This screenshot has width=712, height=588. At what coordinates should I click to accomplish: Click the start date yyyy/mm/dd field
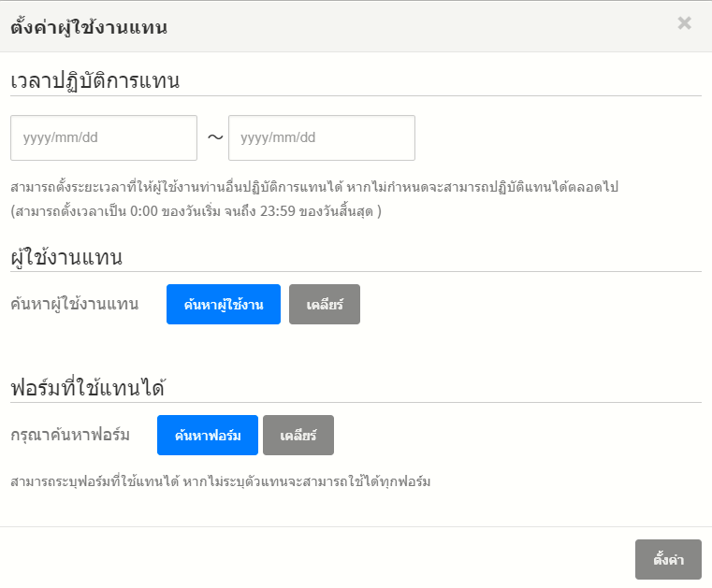[x=104, y=138]
